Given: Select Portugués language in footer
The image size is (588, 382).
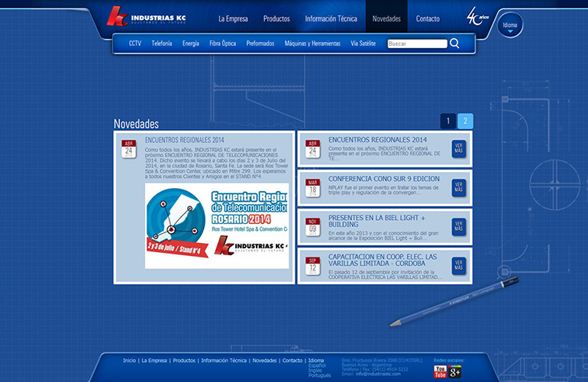Looking at the screenshot, I should (319, 375).
